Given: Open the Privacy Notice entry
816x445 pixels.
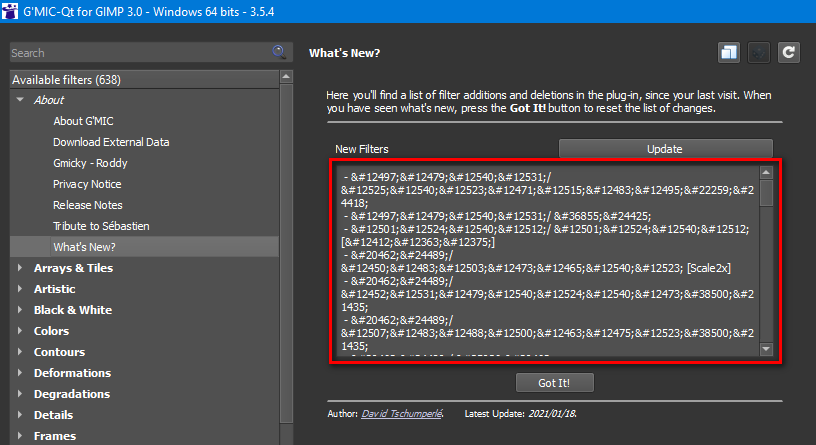Looking at the screenshot, I should (x=87, y=184).
